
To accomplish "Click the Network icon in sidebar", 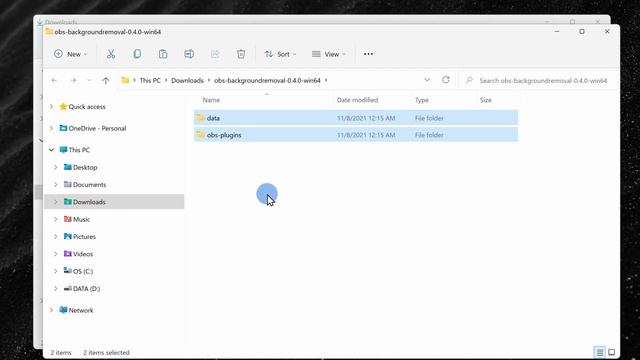I will point(63,310).
